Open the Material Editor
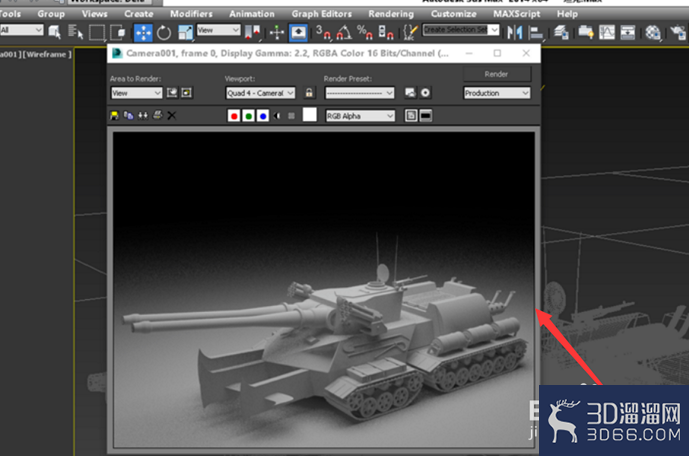 653,32
